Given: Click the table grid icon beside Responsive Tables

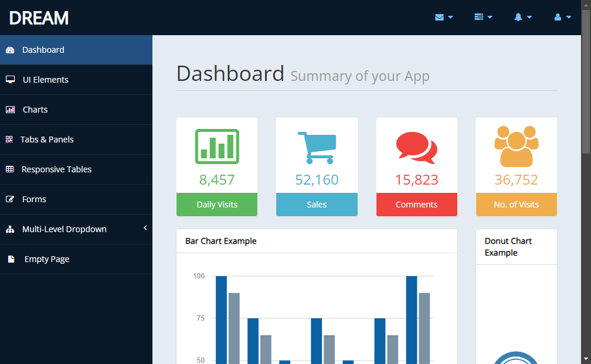Looking at the screenshot, I should click(10, 169).
